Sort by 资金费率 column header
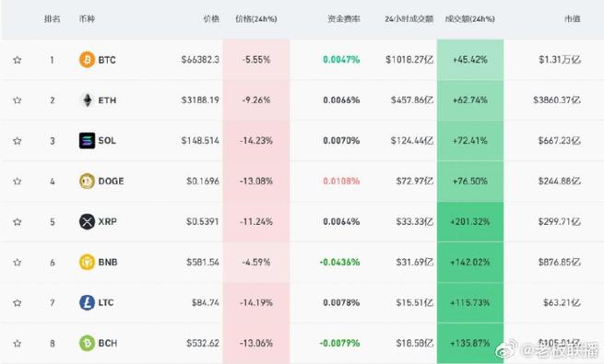Screen dimensions: 604x364 pyautogui.click(x=344, y=18)
